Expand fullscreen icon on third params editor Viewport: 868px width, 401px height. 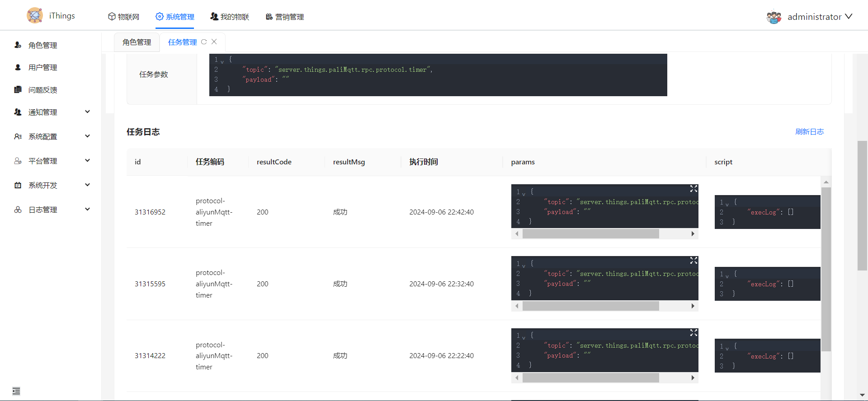(693, 333)
